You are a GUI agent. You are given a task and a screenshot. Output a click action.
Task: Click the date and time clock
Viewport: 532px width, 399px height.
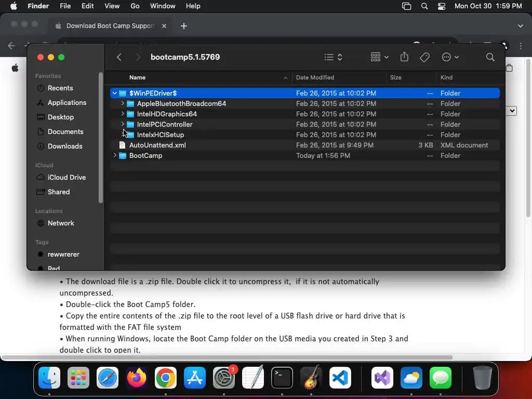click(488, 6)
